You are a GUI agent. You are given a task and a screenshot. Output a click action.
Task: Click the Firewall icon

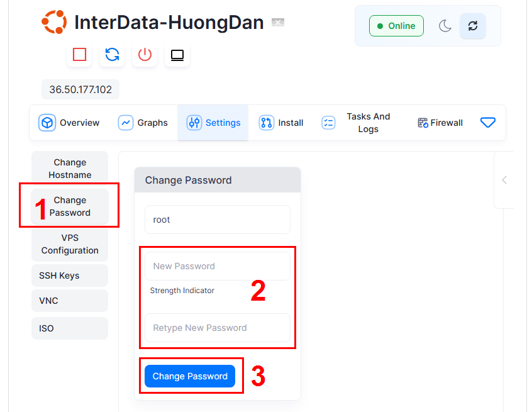[423, 123]
